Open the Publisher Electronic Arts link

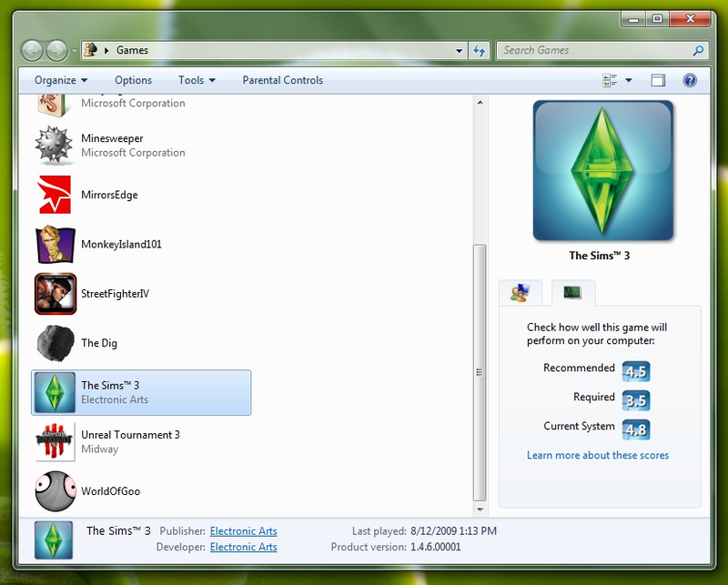point(243,530)
